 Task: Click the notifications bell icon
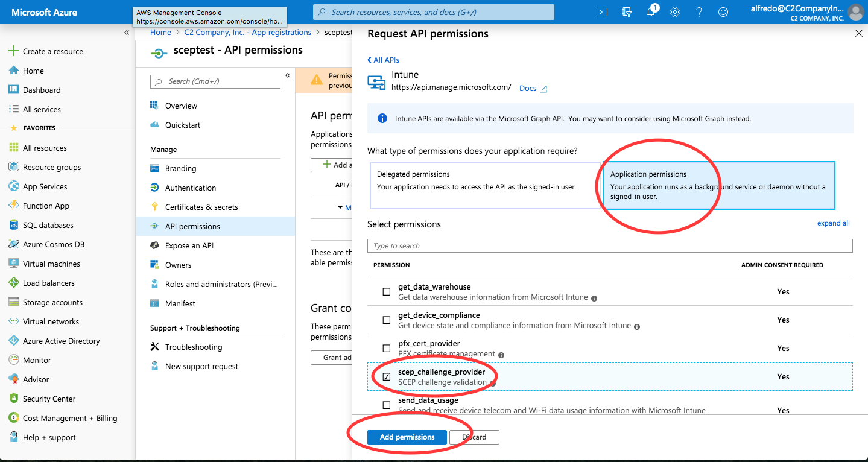pyautogui.click(x=651, y=12)
